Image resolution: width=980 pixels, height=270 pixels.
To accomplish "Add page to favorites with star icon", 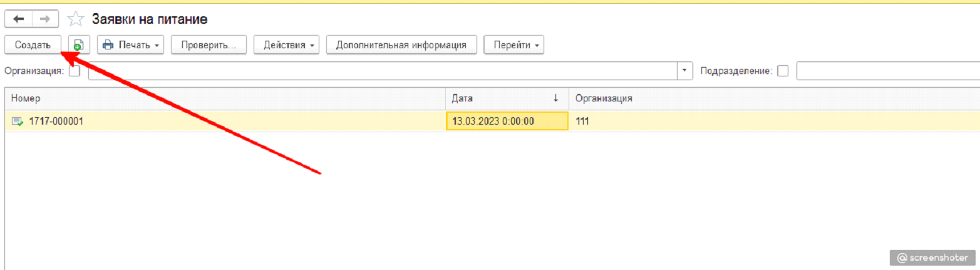I will pyautogui.click(x=76, y=19).
